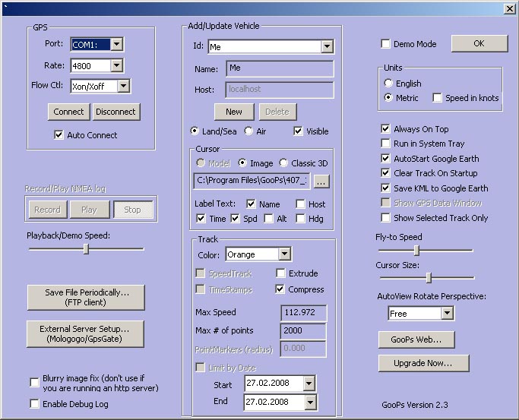Click the GooPs Web button
Viewport: 519px width, 420px height.
pyautogui.click(x=416, y=339)
